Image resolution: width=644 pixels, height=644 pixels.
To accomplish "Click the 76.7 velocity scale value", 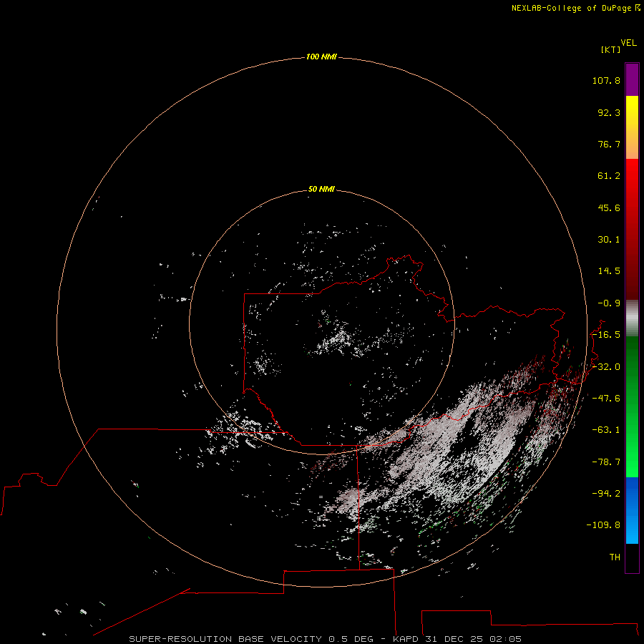I will [609, 144].
